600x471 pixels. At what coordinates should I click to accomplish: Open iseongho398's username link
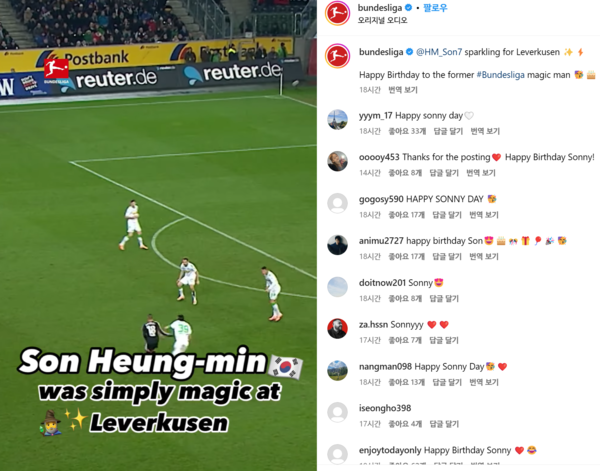click(385, 408)
